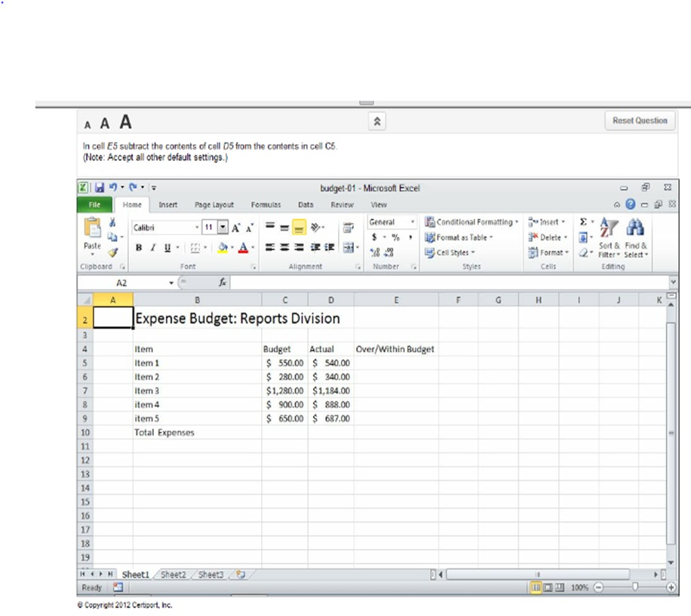
Task: Select the Format Painter brush icon
Action: [113, 253]
